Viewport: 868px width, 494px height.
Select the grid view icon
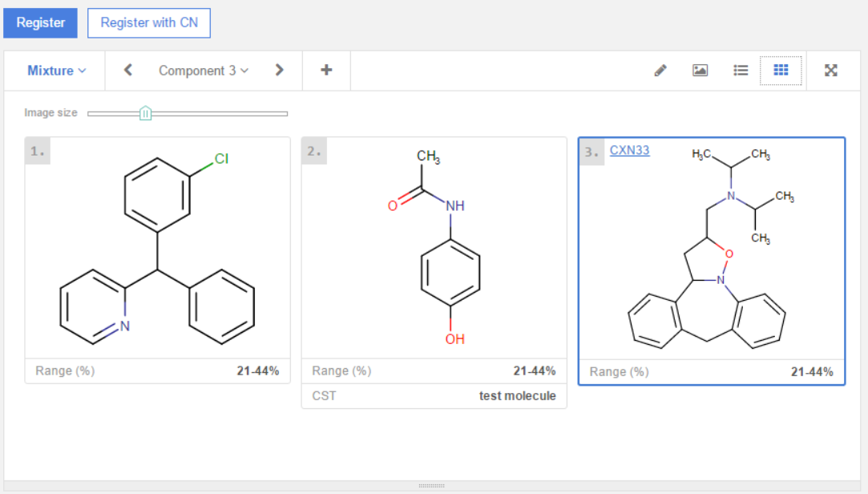point(781,71)
